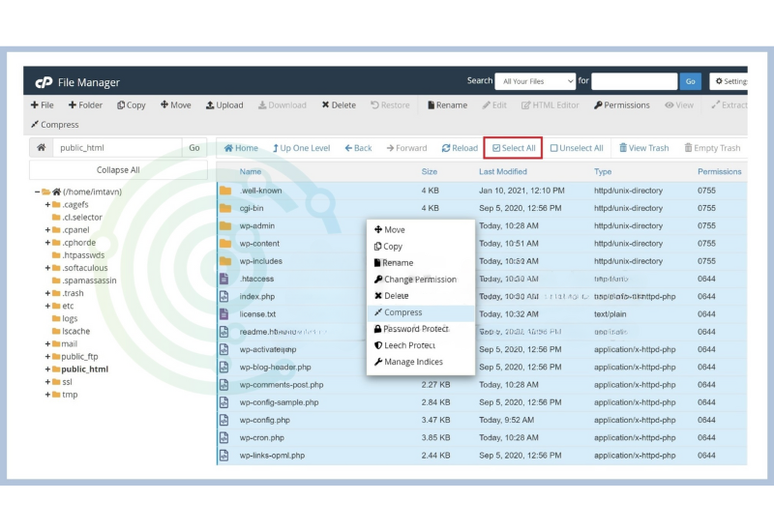This screenshot has height=532, width=774.
Task: Expand the .trash folder
Action: coord(47,293)
